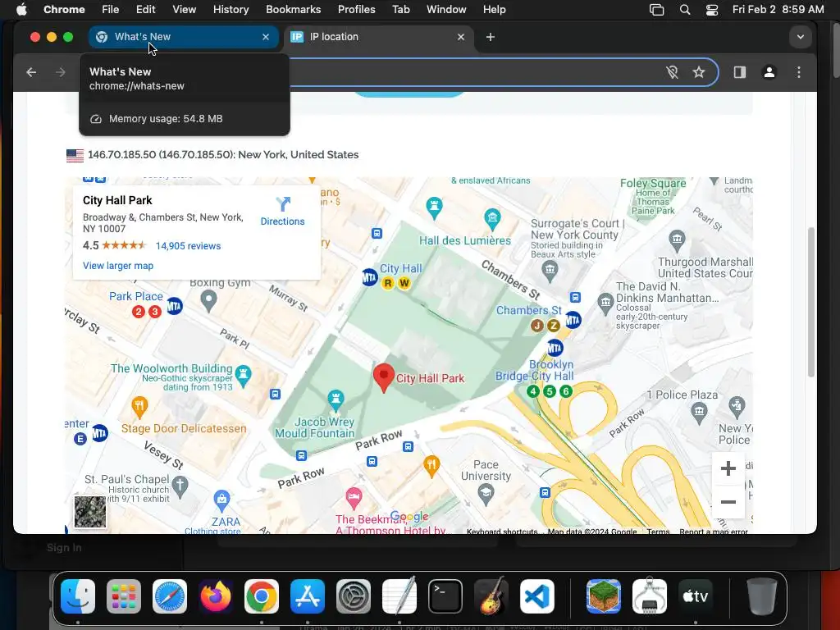Launch Safari from the Dock
The image size is (840, 630).
click(170, 596)
